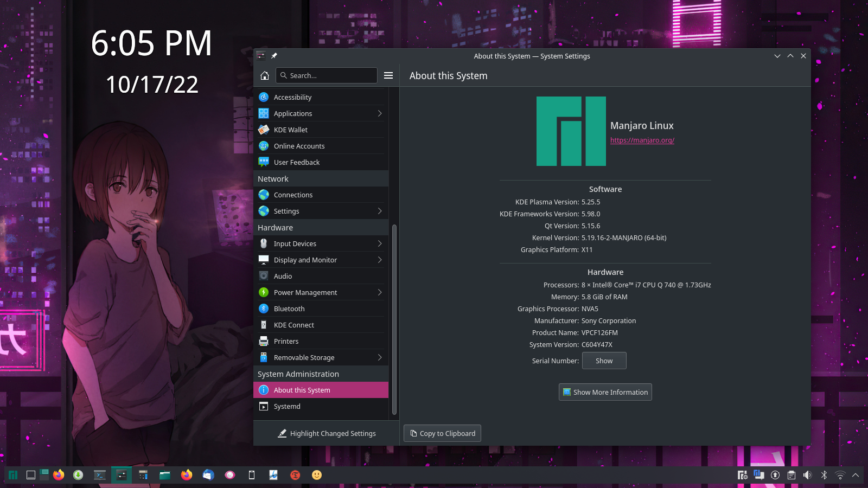Viewport: 868px width, 488px height.
Task: Open the terminal from the taskbar
Action: point(100,475)
